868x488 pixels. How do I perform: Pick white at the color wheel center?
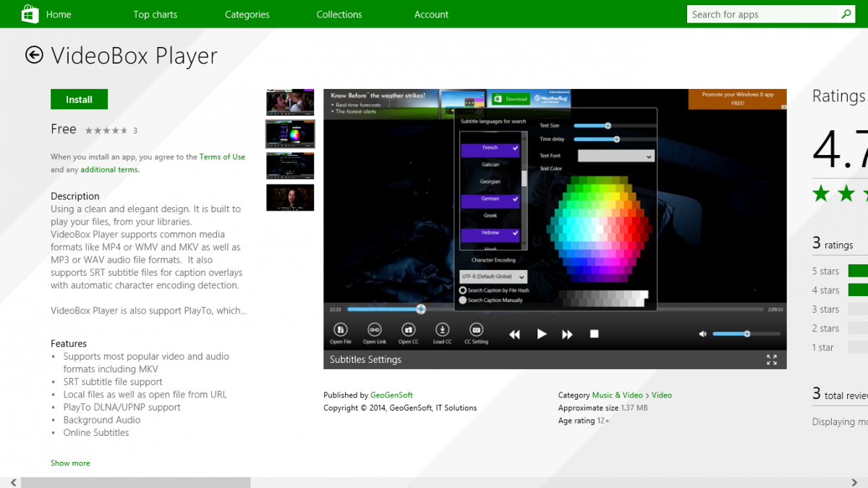[x=600, y=229]
